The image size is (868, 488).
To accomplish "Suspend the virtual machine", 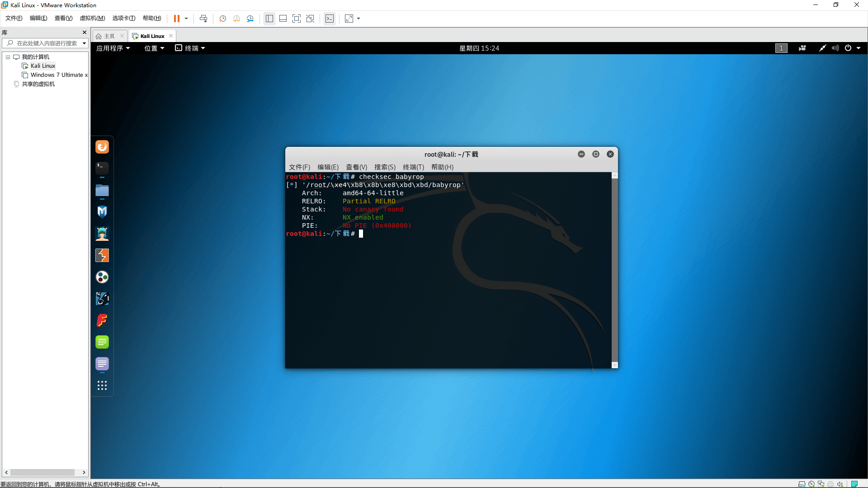I will 176,19.
